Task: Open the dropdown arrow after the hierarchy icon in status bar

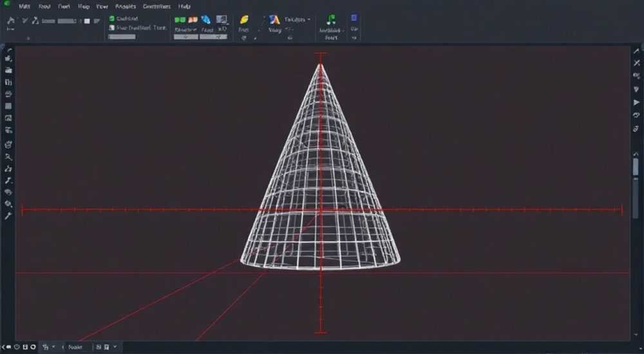Action: pyautogui.click(x=53, y=348)
